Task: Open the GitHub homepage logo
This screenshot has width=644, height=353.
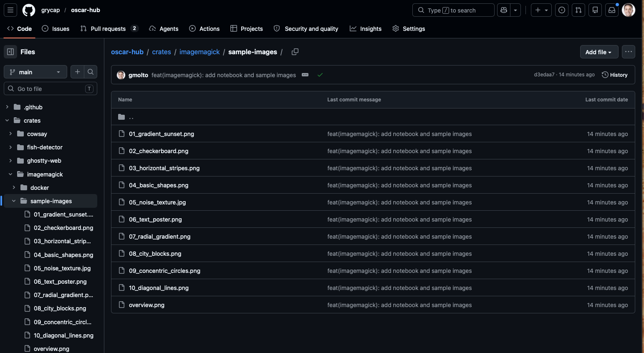Action: [28, 10]
